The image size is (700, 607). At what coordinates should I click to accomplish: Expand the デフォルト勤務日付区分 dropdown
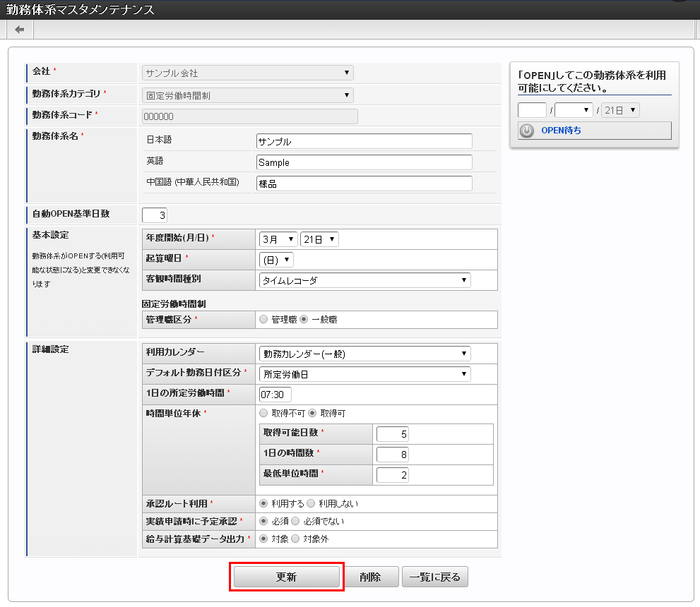point(364,374)
